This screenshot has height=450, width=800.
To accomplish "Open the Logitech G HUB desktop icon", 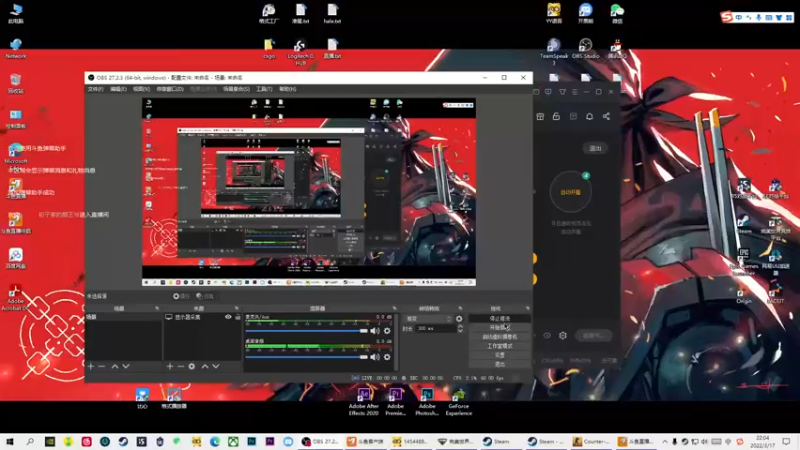I will [301, 52].
